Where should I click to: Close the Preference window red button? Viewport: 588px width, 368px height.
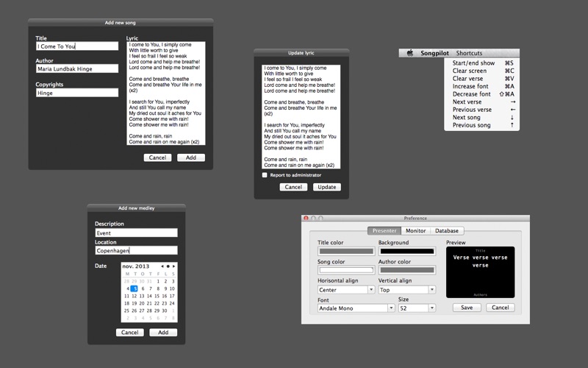[x=306, y=218]
